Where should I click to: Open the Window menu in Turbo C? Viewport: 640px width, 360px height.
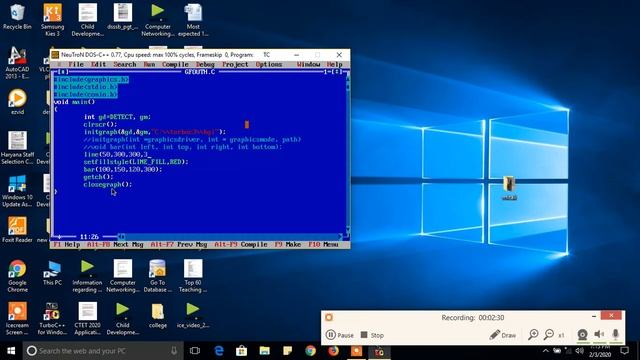(309, 64)
